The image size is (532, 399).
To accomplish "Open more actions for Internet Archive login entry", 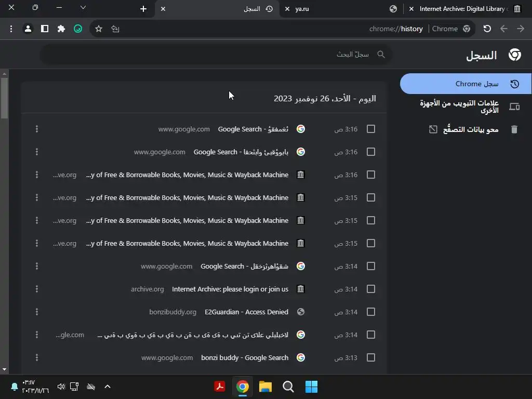I will point(37,289).
